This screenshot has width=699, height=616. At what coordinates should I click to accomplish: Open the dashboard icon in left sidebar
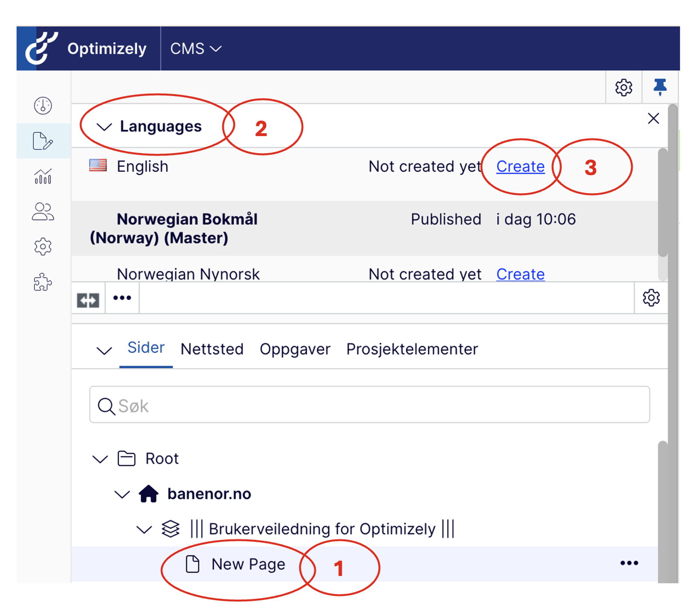(x=43, y=106)
